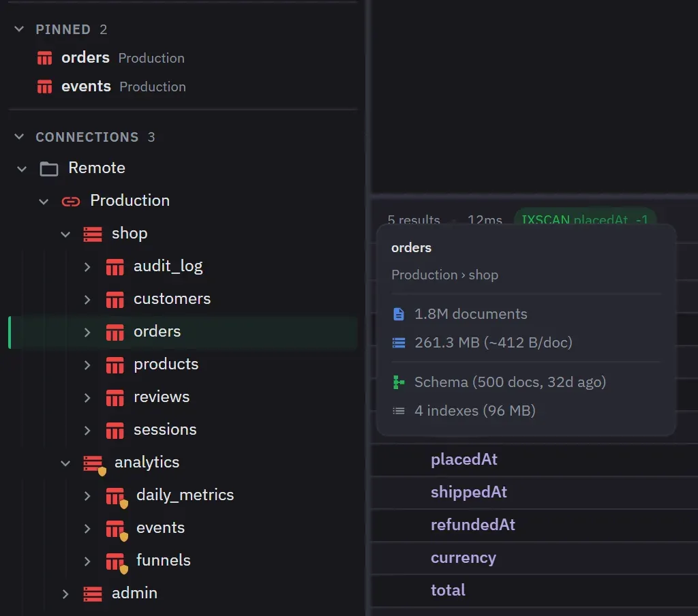Open the funnels collection
The height and width of the screenshot is (616, 698).
point(164,560)
